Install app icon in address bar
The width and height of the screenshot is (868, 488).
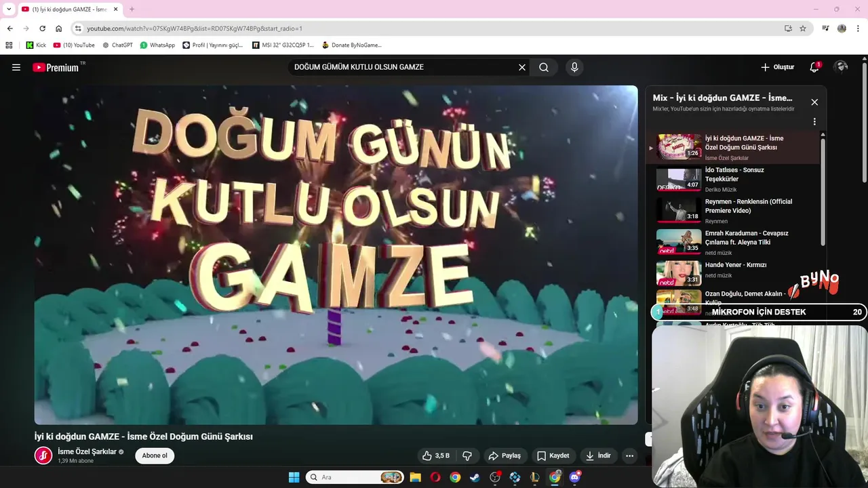click(x=788, y=28)
